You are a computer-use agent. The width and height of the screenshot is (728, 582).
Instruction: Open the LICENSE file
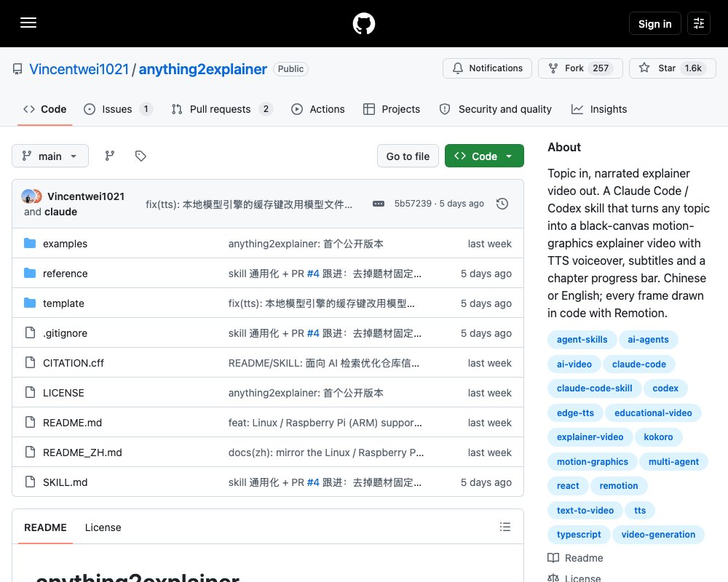(63, 393)
